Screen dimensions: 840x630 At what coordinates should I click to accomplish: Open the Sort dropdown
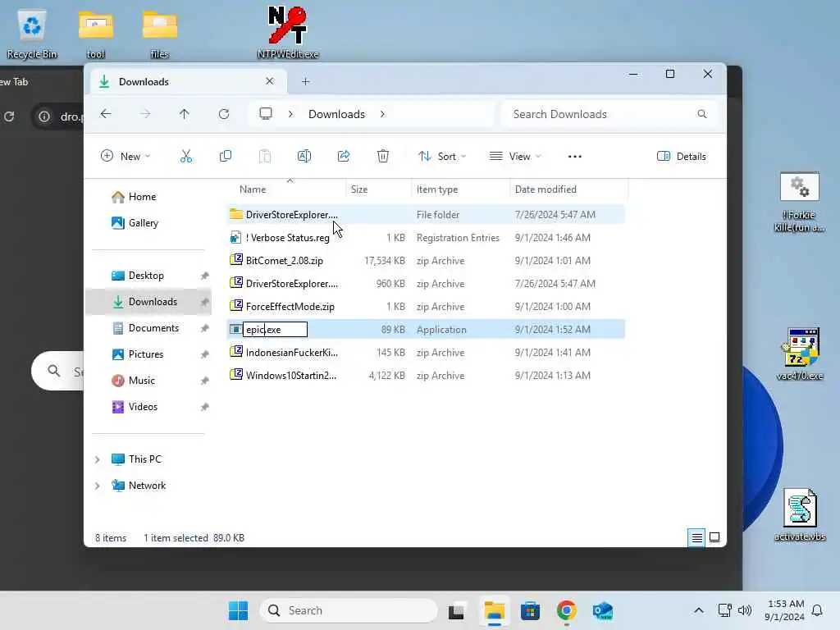pyautogui.click(x=442, y=157)
